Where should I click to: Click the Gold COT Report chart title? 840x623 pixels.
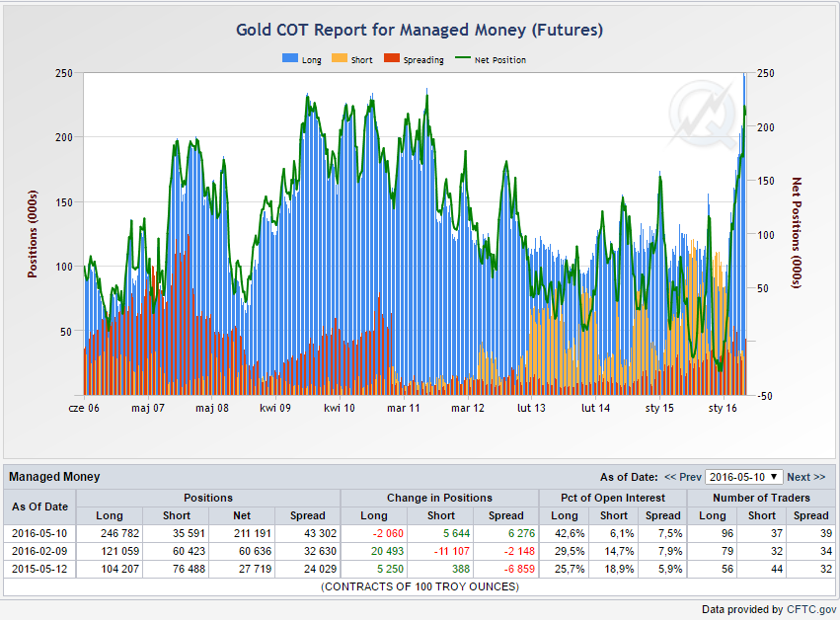(420, 30)
